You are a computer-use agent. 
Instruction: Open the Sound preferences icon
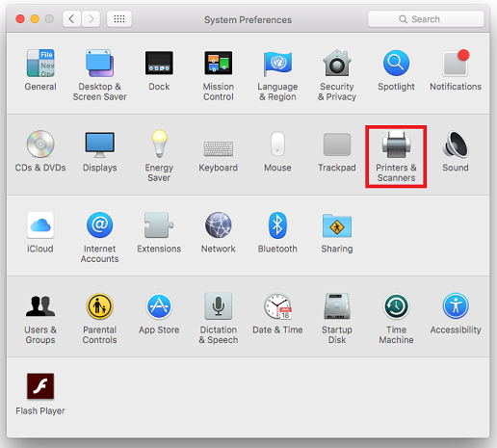click(x=456, y=145)
